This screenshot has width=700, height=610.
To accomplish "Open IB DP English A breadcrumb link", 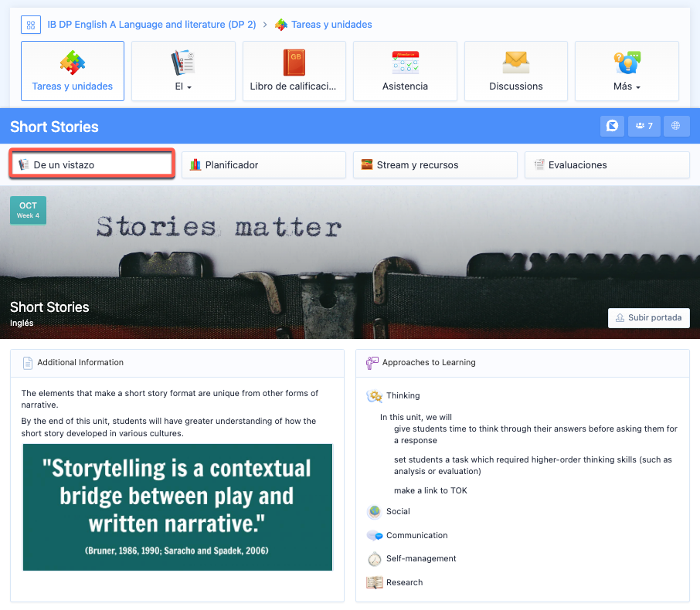I will tap(151, 25).
